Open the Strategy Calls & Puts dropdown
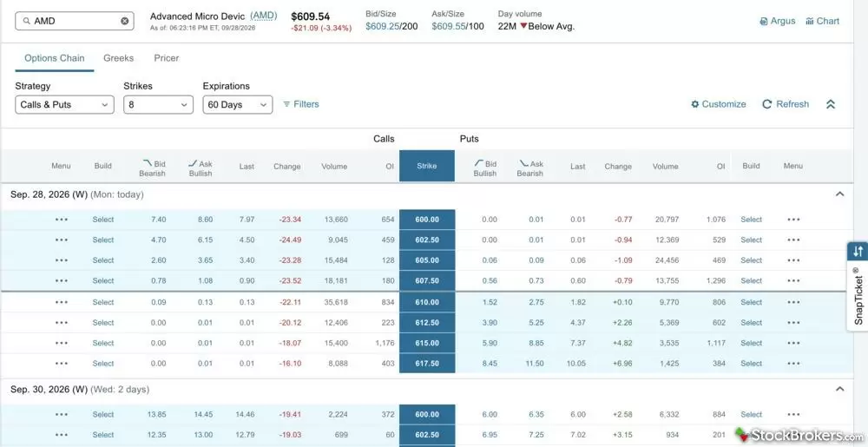The image size is (868, 447). (65, 104)
